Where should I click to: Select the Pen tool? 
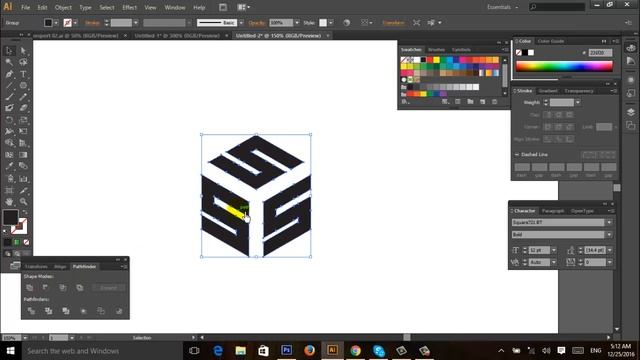coord(9,74)
